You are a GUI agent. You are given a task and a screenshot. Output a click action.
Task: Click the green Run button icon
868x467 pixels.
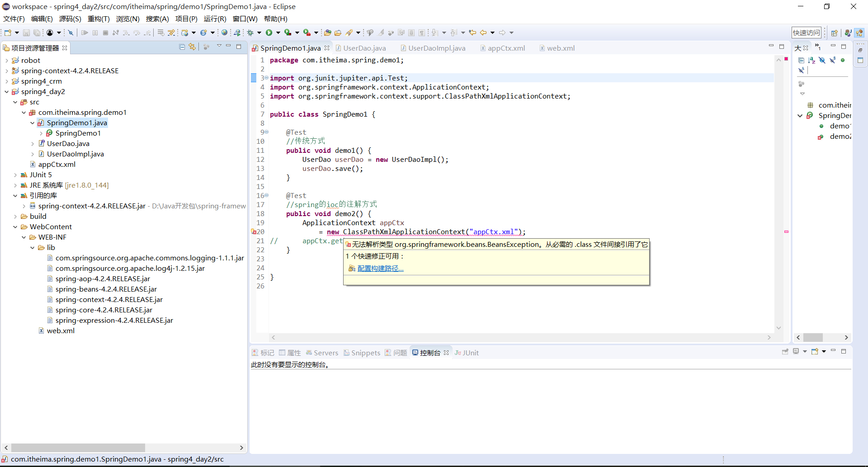click(x=269, y=33)
